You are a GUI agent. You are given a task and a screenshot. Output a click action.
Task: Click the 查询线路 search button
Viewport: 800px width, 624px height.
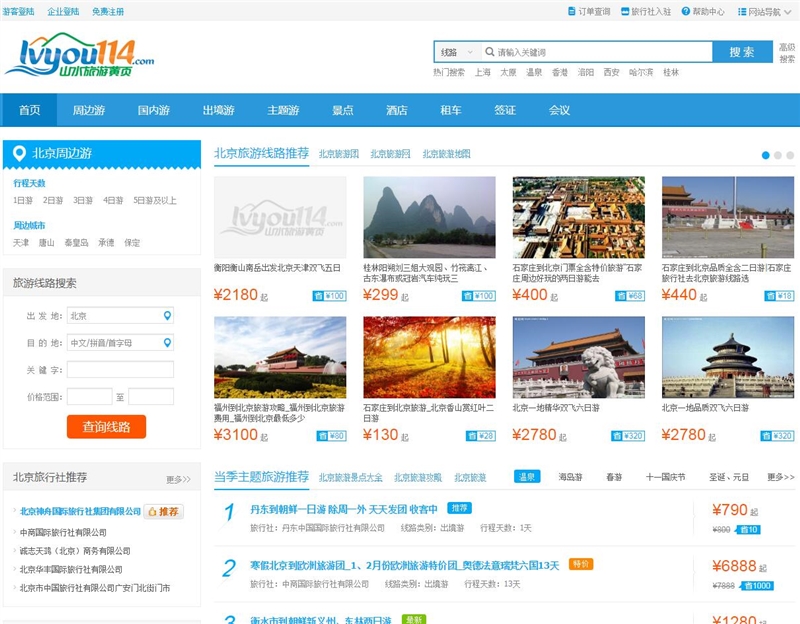107,425
